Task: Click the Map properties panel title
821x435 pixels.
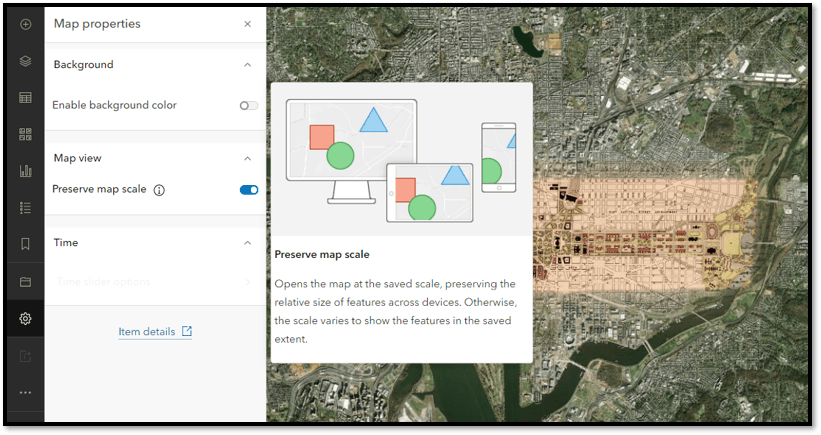Action: pyautogui.click(x=97, y=24)
